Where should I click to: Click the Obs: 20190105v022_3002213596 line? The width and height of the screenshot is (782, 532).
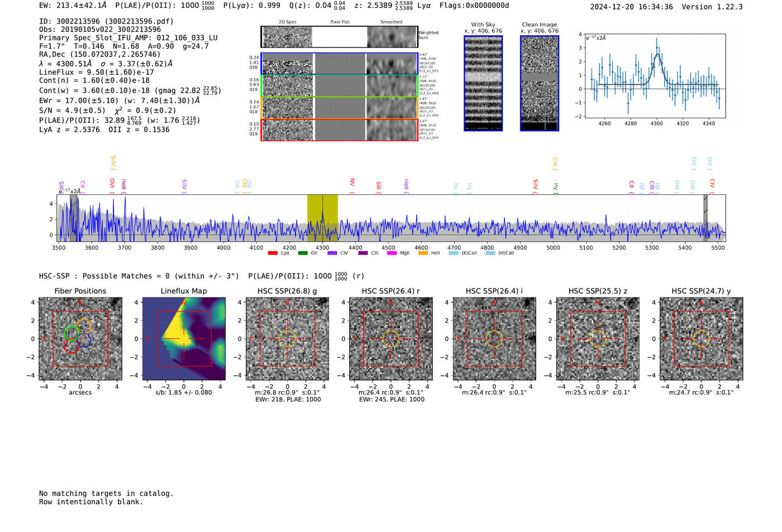click(x=100, y=30)
